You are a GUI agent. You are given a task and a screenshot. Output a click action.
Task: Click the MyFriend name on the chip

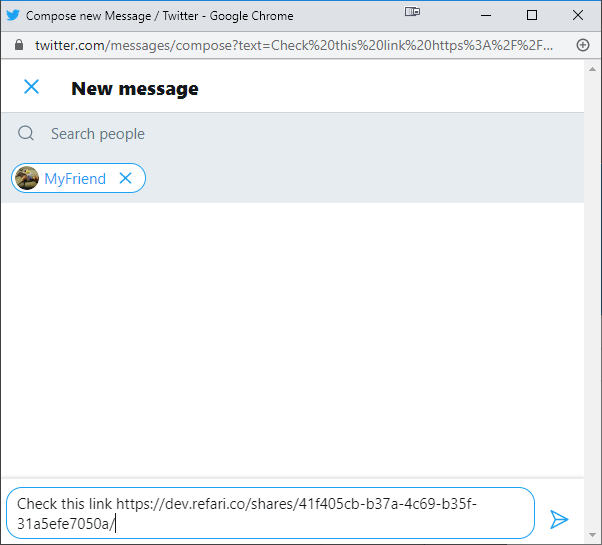pyautogui.click(x=75, y=179)
